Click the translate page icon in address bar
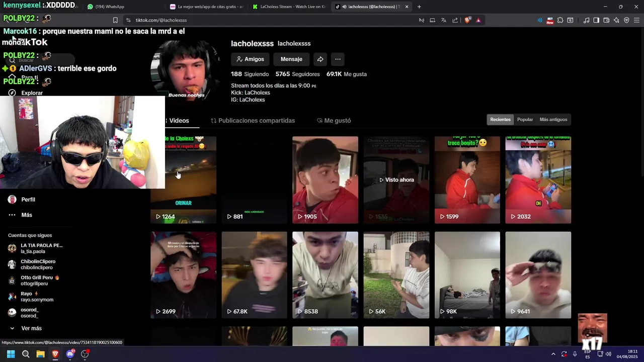Viewport: 644px width, 362px height. [x=443, y=20]
